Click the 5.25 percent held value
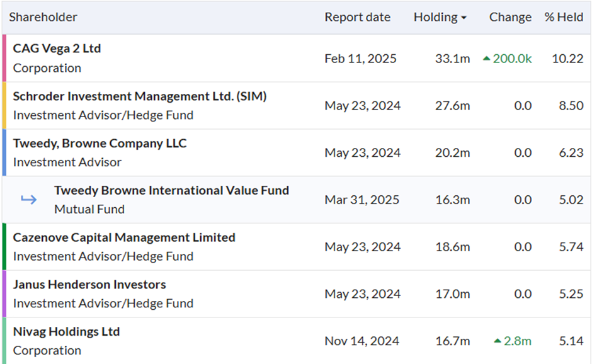This screenshot has height=364, width=592. point(571,293)
